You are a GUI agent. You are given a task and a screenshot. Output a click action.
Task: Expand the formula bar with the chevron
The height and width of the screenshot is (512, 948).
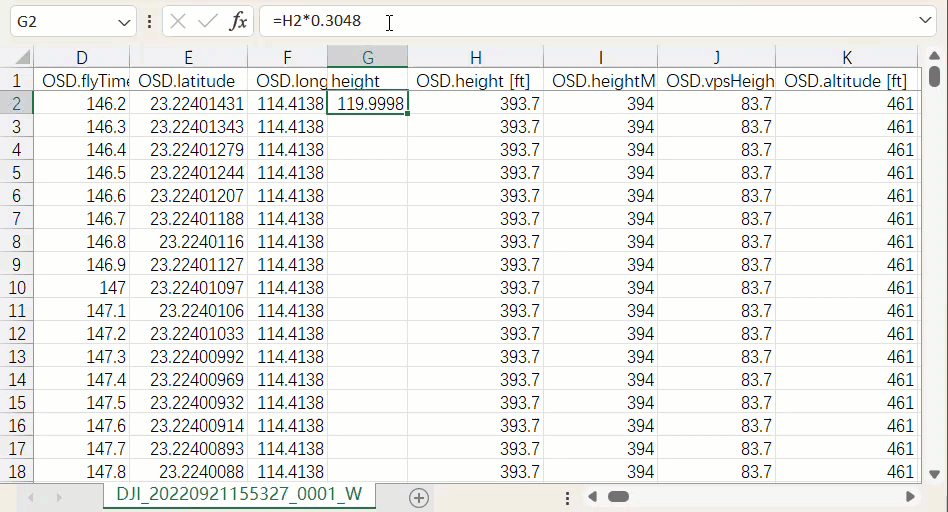tap(925, 21)
